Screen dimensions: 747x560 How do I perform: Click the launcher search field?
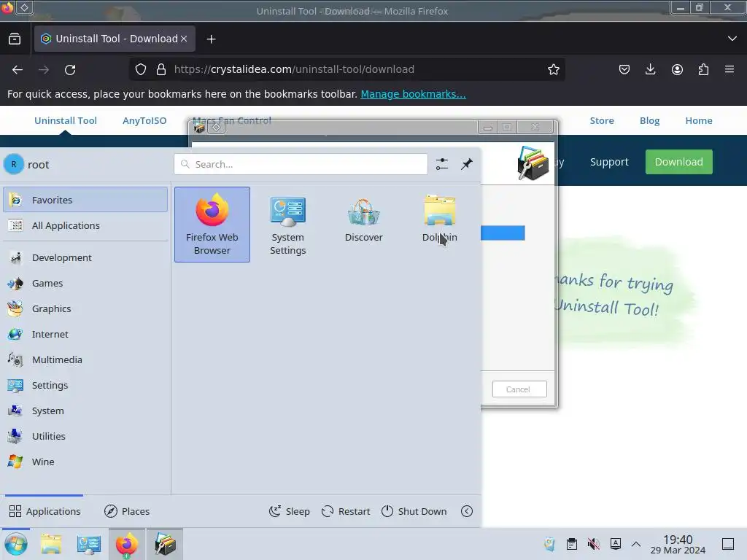(x=301, y=164)
